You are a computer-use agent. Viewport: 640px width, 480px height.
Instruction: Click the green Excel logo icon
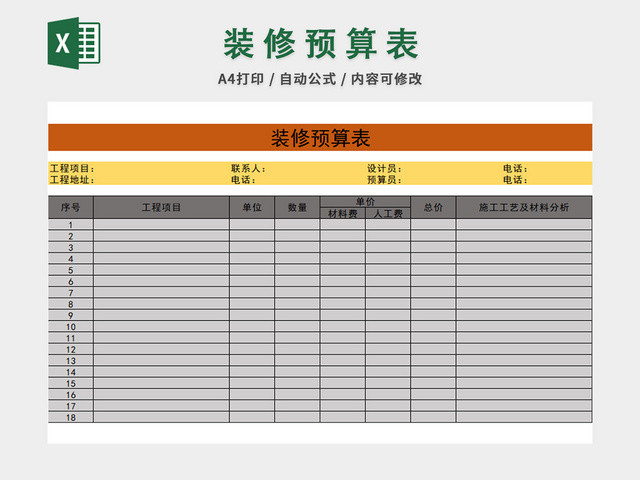tap(74, 43)
